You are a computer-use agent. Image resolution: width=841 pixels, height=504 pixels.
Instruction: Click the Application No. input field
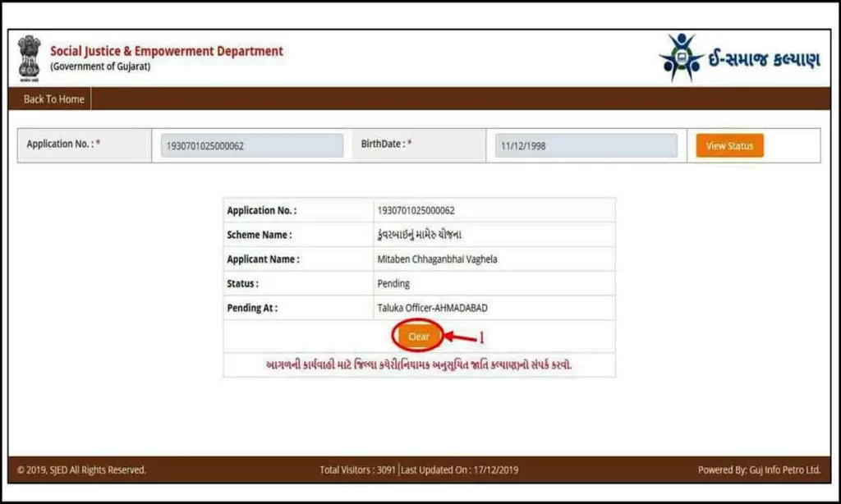[250, 144]
